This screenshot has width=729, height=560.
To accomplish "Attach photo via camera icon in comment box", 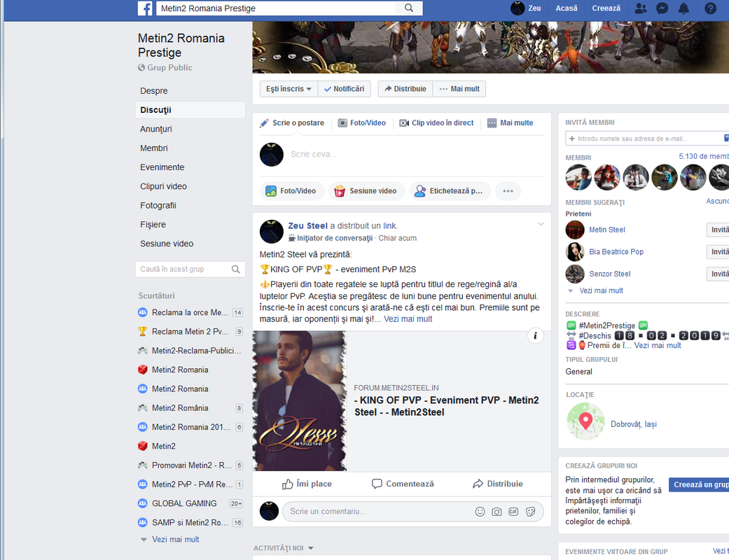I will coord(497,512).
